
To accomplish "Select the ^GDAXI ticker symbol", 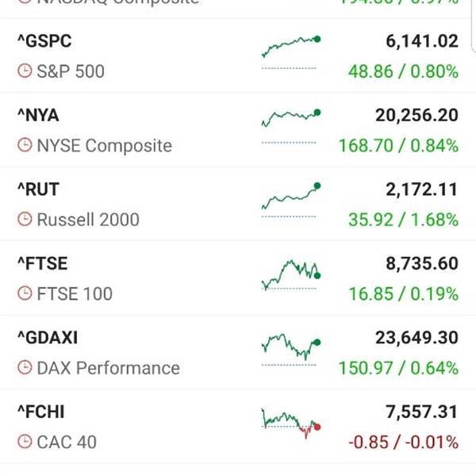I will coord(48,338).
